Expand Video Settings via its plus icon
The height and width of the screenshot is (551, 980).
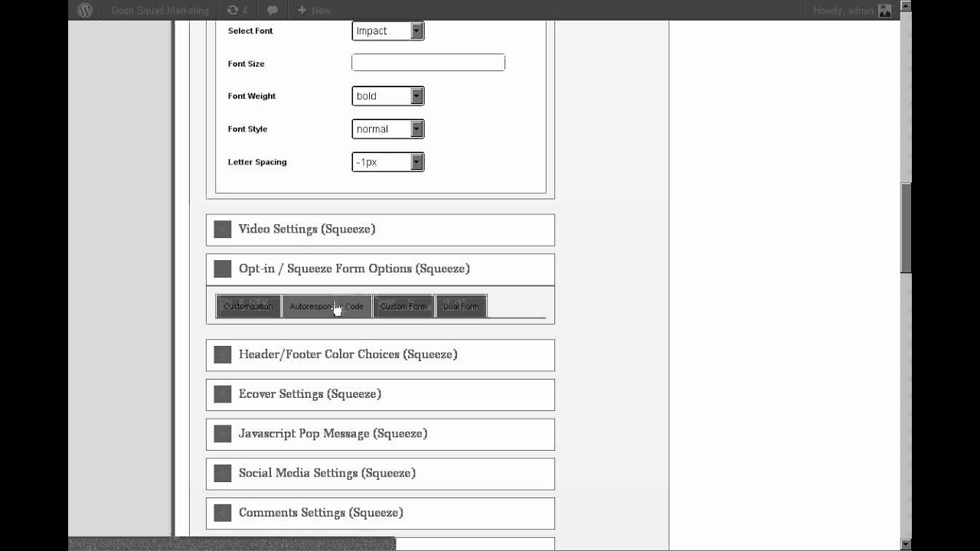click(x=223, y=229)
